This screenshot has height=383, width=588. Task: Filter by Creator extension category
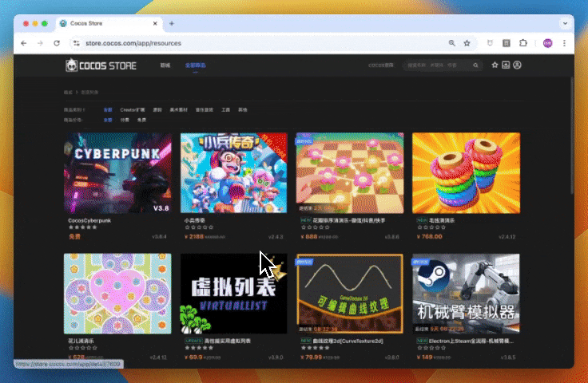click(x=133, y=109)
